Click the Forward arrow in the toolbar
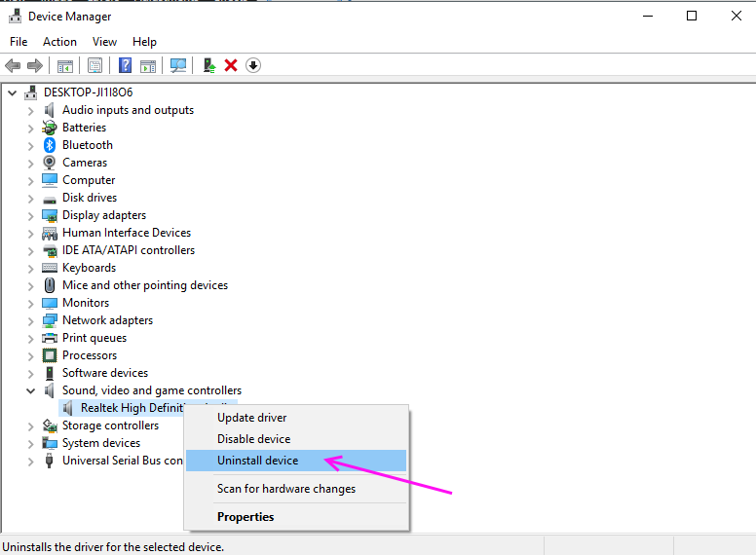The image size is (756, 555). [x=35, y=65]
